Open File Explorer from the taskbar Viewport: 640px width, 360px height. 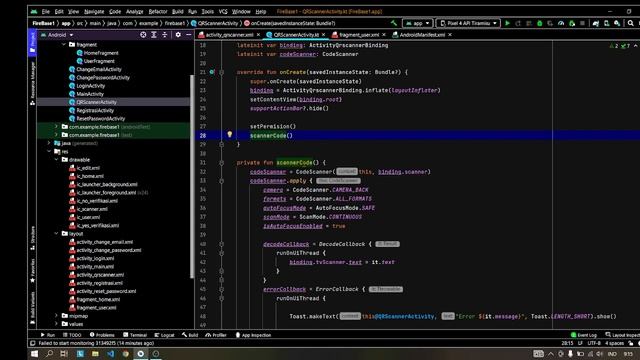pos(95,354)
